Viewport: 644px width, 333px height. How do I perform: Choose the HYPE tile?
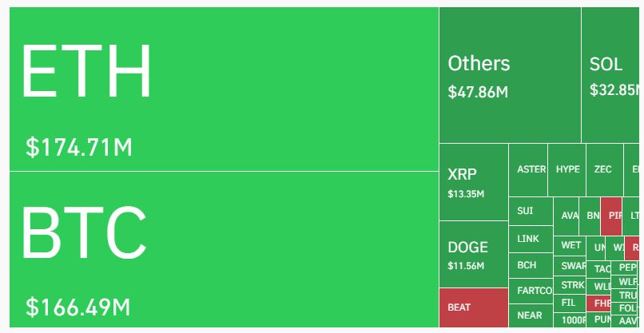(x=567, y=169)
